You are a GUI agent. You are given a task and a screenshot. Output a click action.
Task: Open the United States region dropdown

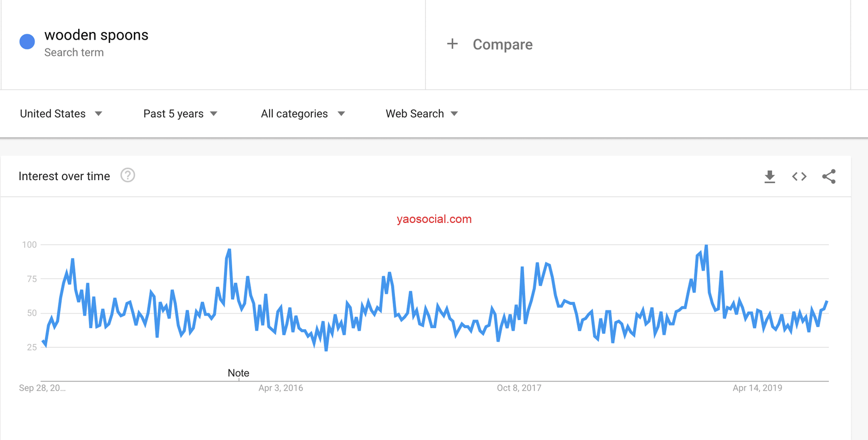[x=61, y=114]
